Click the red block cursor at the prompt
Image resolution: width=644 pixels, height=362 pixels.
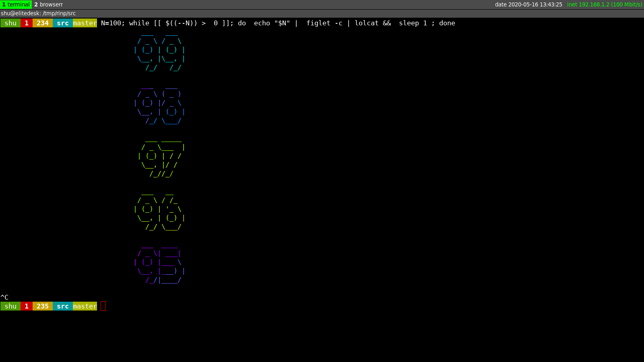[x=103, y=306]
